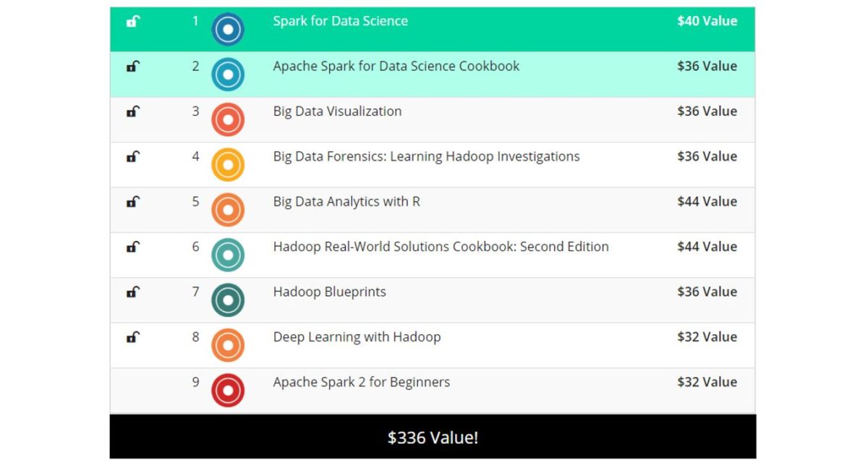Screen dimensions: 868x471
Task: Open the Big Data Forensics book link
Action: (425, 156)
